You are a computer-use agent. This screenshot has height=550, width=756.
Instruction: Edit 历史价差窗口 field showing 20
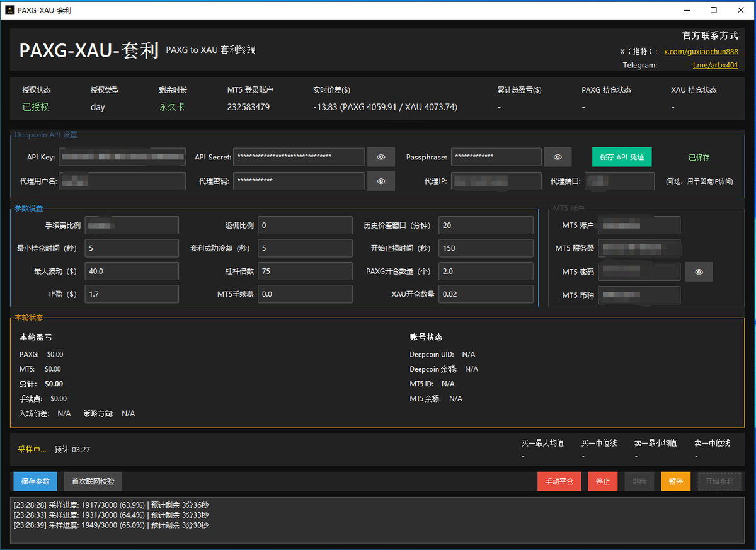coord(486,226)
